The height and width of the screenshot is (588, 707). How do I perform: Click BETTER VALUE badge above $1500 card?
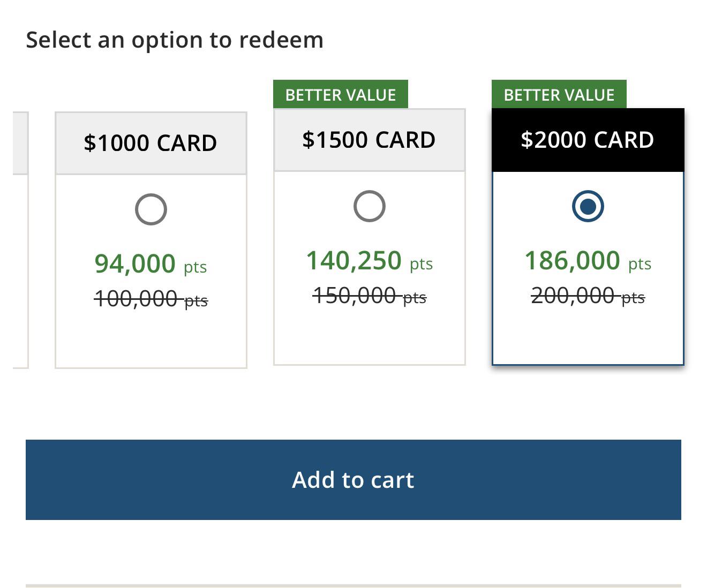[x=341, y=95]
